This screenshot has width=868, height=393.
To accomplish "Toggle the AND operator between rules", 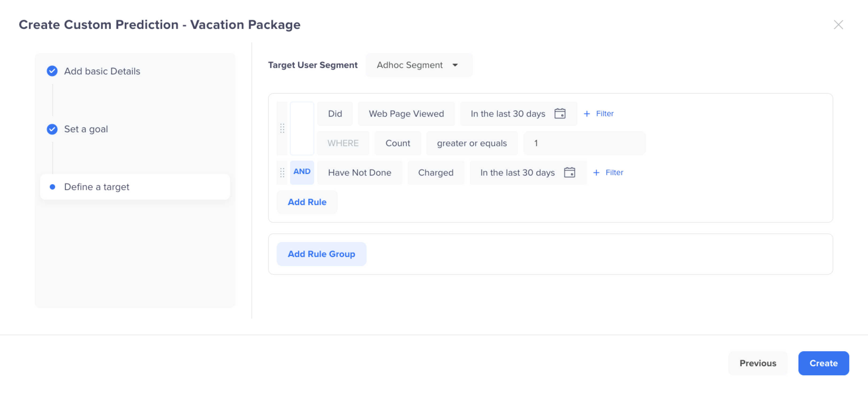I will pyautogui.click(x=302, y=172).
